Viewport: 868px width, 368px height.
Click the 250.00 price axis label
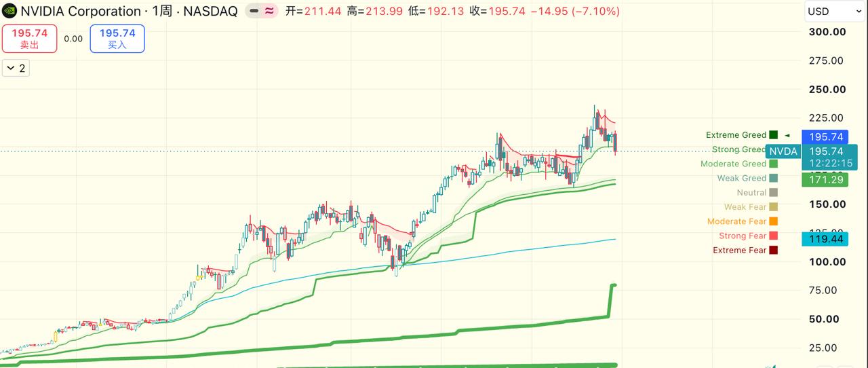click(x=827, y=90)
